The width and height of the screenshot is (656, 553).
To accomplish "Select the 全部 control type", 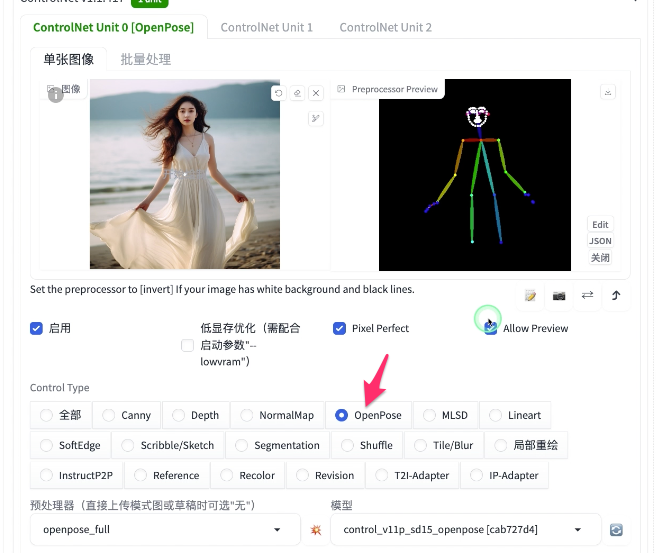I will (x=61, y=415).
